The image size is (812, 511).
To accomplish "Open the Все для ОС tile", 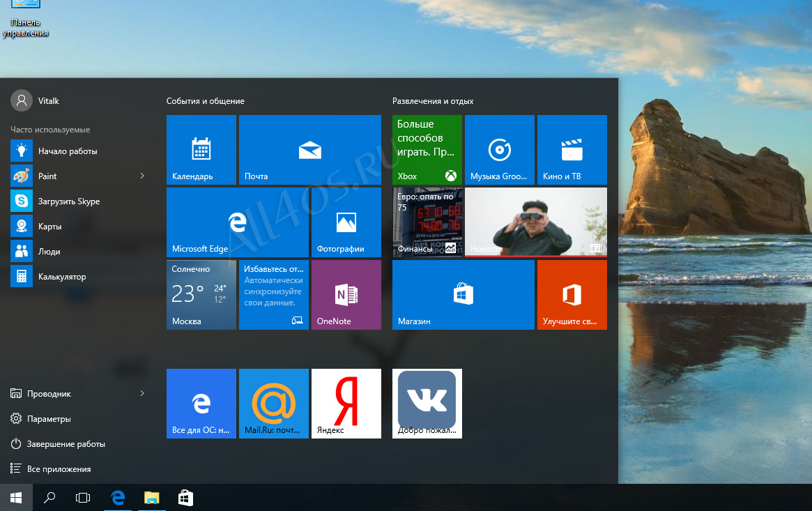I will click(x=201, y=404).
